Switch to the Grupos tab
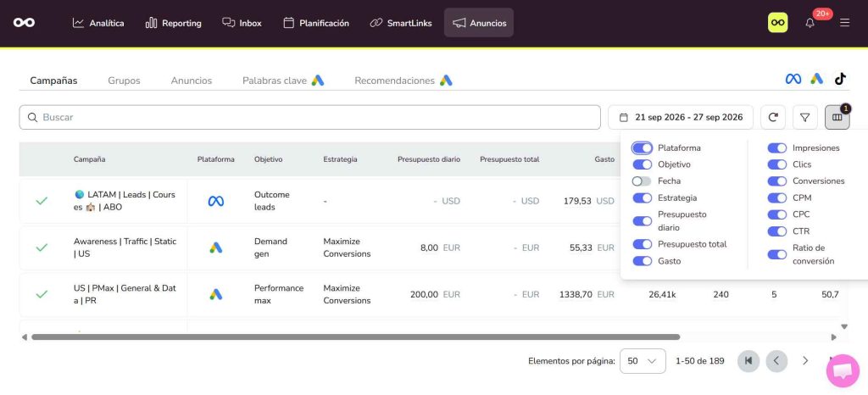The width and height of the screenshot is (868, 395). [x=124, y=81]
